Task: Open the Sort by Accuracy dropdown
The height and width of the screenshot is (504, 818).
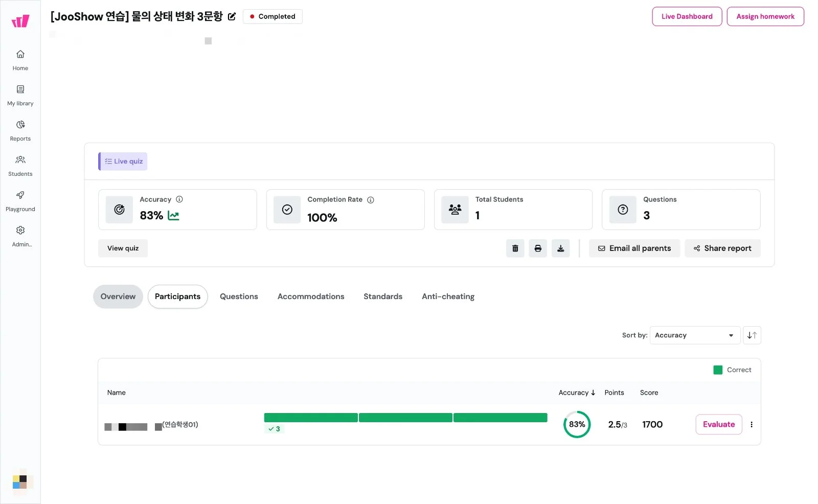Action: [x=695, y=335]
